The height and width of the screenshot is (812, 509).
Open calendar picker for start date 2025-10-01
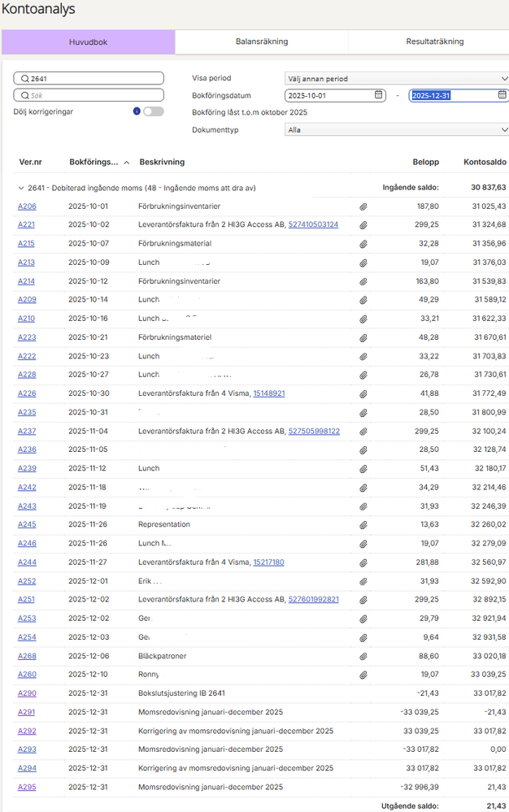point(379,95)
